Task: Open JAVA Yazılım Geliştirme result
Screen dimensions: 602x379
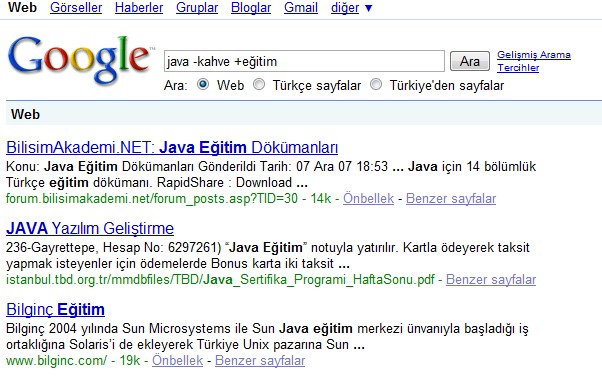Action: (x=90, y=228)
